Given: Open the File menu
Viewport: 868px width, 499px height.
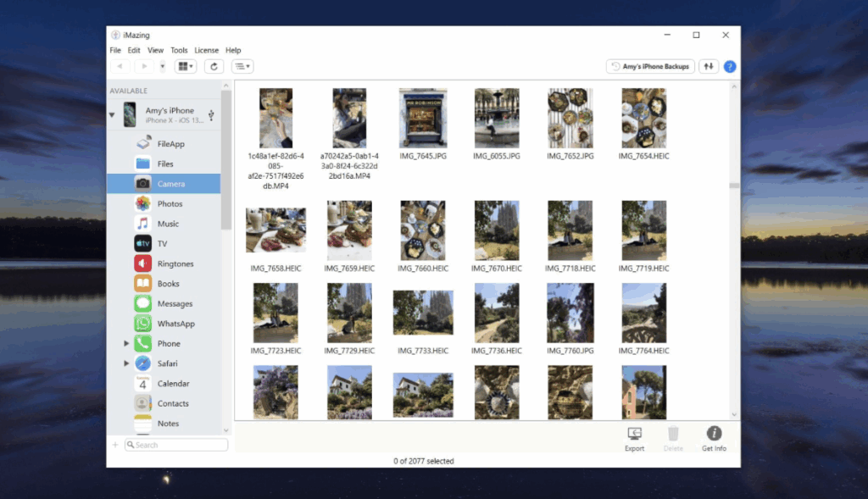Looking at the screenshot, I should [115, 50].
